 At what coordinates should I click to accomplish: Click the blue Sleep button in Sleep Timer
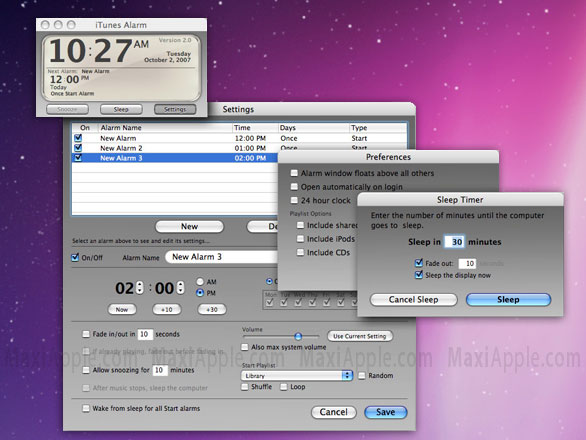point(508,299)
